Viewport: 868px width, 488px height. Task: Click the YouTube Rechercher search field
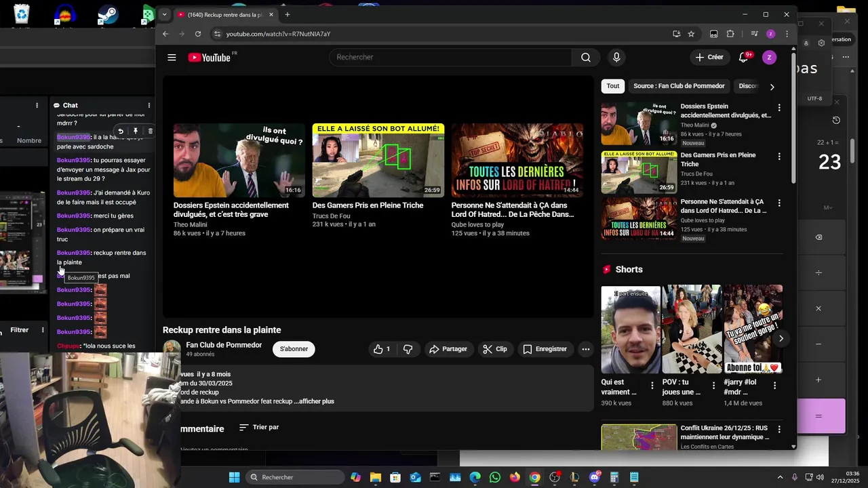pyautogui.click(x=450, y=58)
